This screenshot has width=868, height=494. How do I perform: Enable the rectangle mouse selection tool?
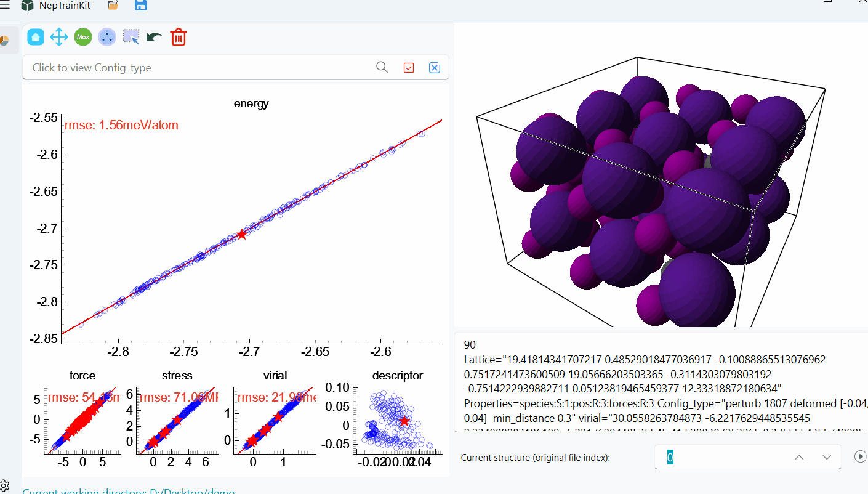tap(131, 37)
